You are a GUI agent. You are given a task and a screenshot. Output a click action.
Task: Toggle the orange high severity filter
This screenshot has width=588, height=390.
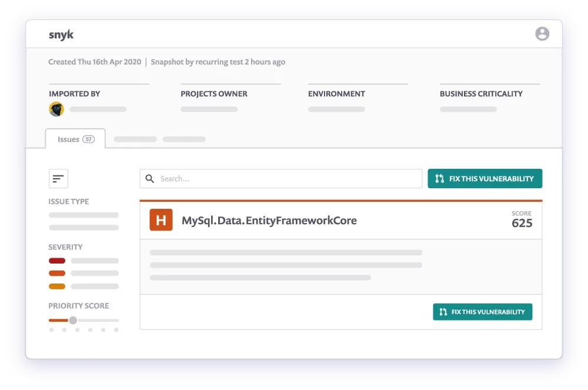pyautogui.click(x=56, y=273)
